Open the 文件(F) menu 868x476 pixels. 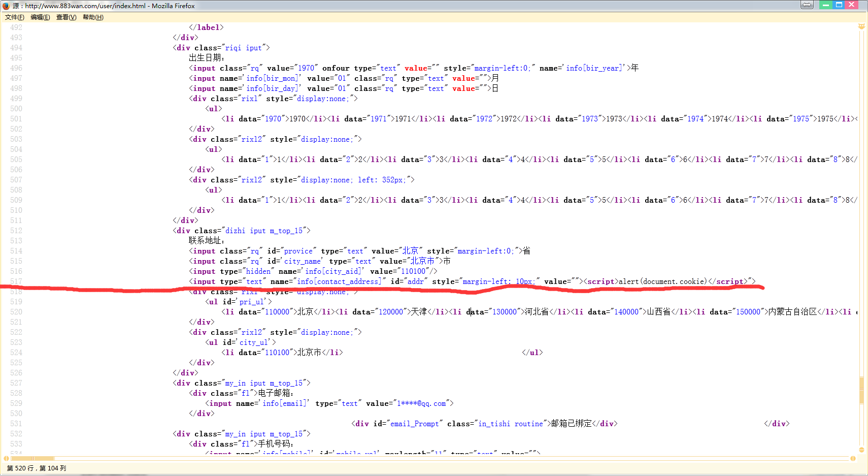pyautogui.click(x=15, y=17)
